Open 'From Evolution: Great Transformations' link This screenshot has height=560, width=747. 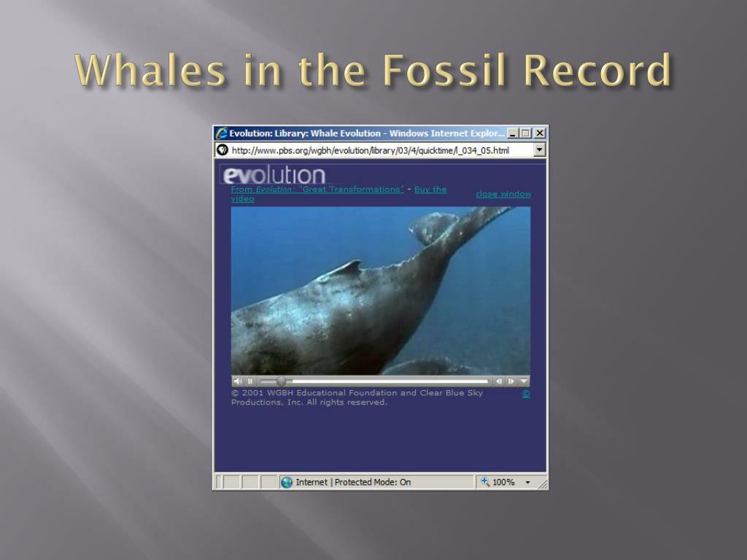[317, 189]
